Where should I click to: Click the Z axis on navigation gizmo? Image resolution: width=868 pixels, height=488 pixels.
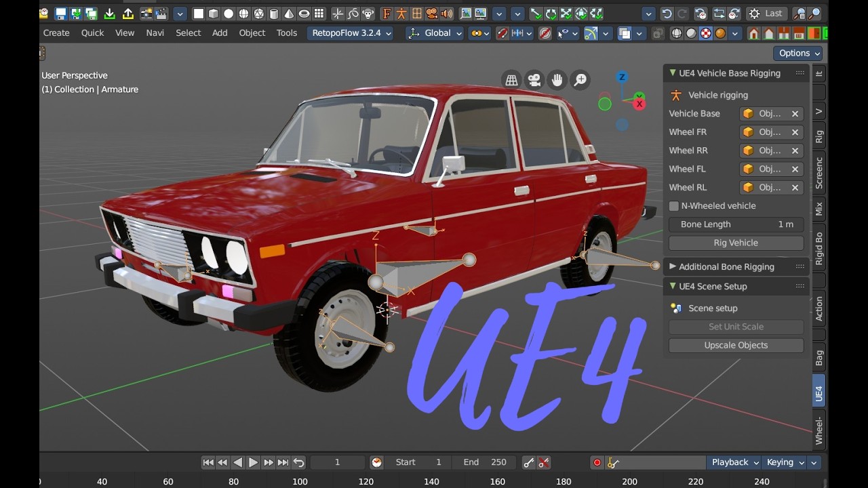[x=622, y=77]
